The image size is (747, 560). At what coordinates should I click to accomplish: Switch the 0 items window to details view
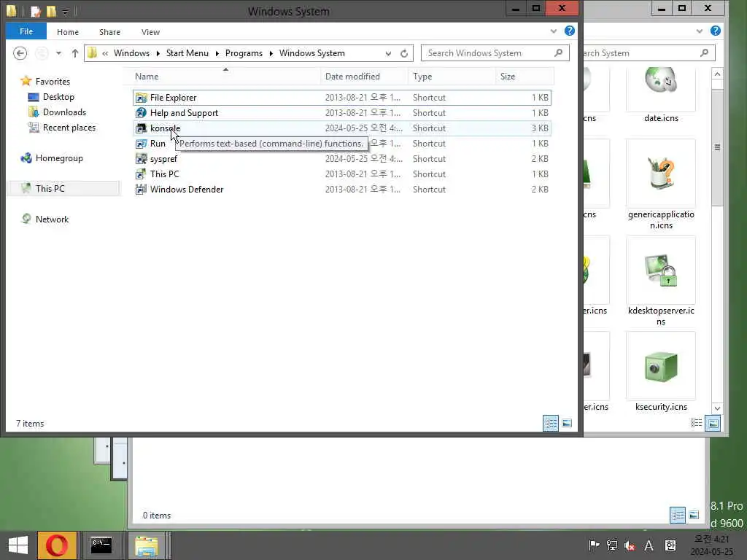678,515
